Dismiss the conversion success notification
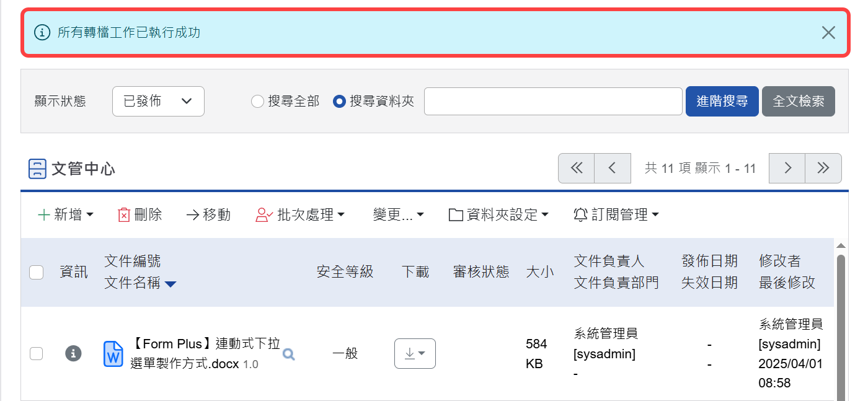 (828, 33)
